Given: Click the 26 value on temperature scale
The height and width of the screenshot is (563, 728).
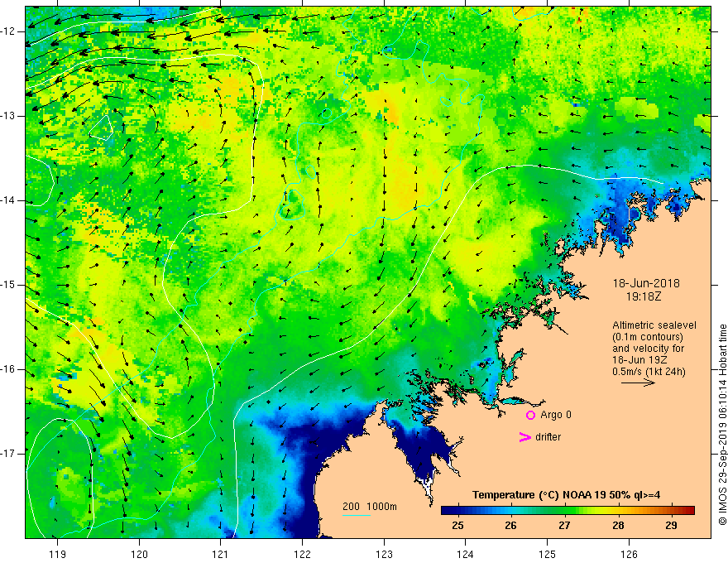Looking at the screenshot, I should click(510, 526).
